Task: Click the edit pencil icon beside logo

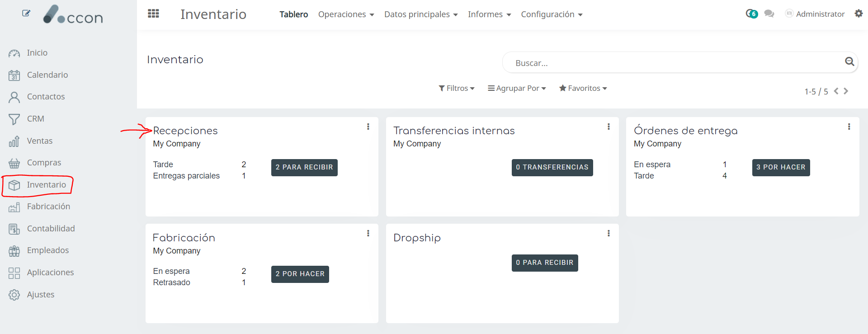Action: [x=26, y=13]
